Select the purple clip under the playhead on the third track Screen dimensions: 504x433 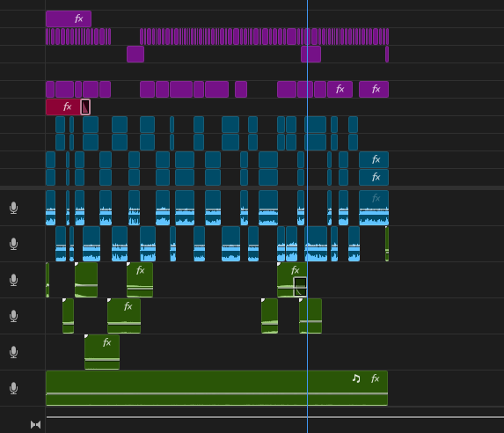point(310,54)
